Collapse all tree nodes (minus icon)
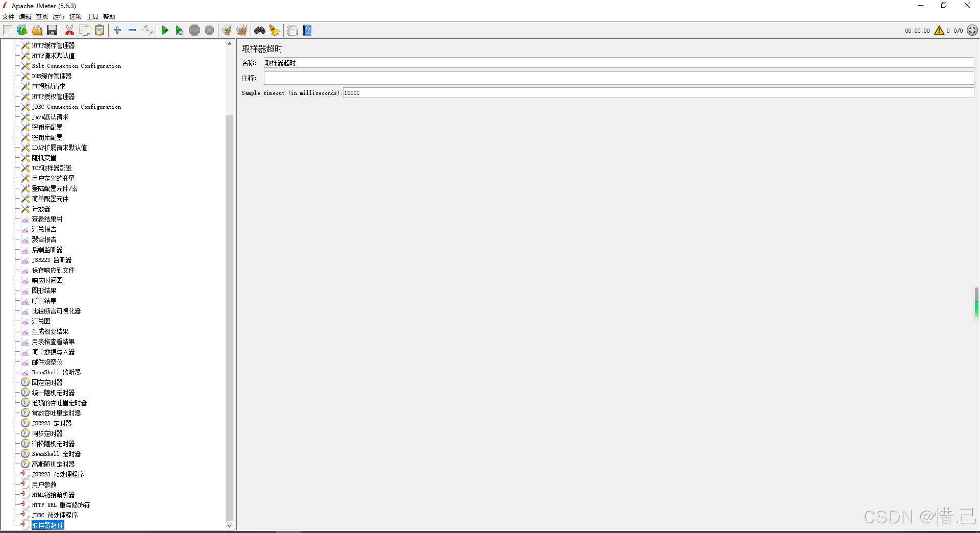The height and width of the screenshot is (533, 980). (x=132, y=31)
